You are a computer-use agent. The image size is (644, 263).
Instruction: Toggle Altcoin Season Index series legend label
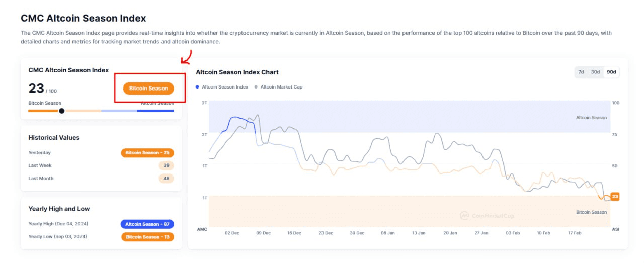coord(225,87)
